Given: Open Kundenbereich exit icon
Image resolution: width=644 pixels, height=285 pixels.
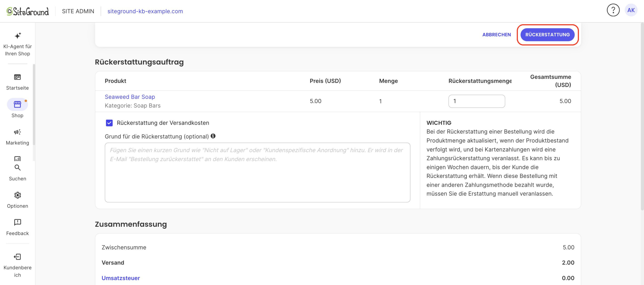Looking at the screenshot, I should pyautogui.click(x=17, y=257).
